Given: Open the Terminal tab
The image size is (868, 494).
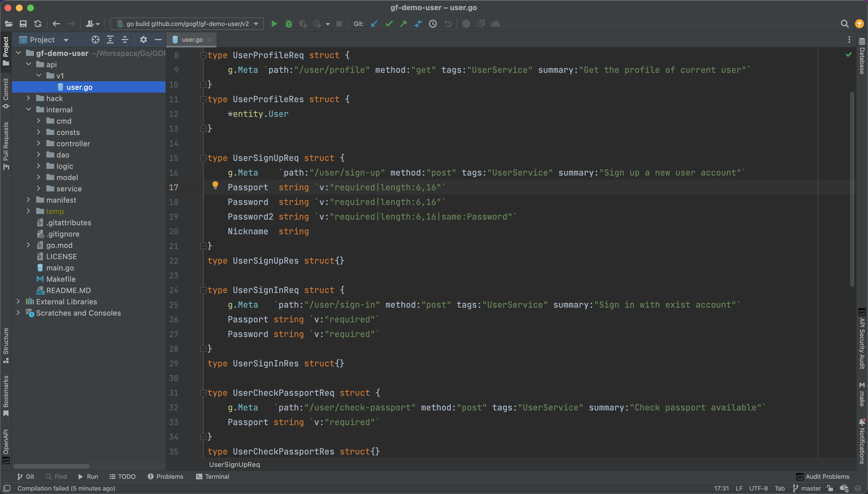Looking at the screenshot, I should pyautogui.click(x=212, y=476).
